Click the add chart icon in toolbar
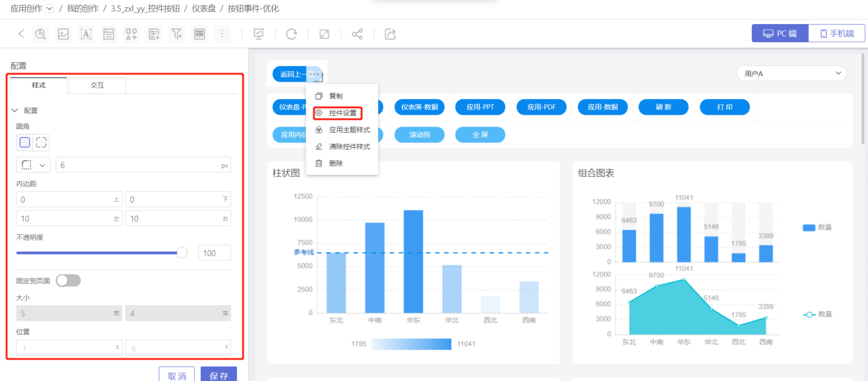This screenshot has height=381, width=868. pyautogui.click(x=40, y=34)
